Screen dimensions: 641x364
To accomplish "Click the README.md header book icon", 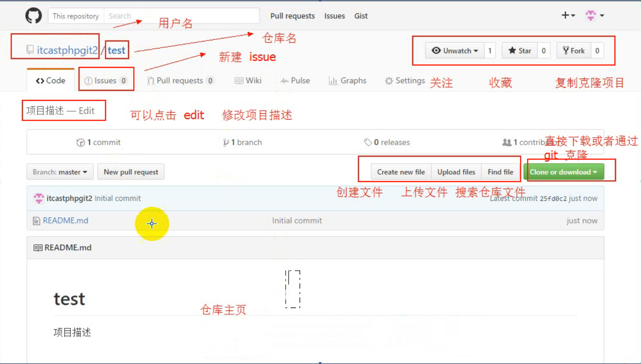I will [38, 248].
